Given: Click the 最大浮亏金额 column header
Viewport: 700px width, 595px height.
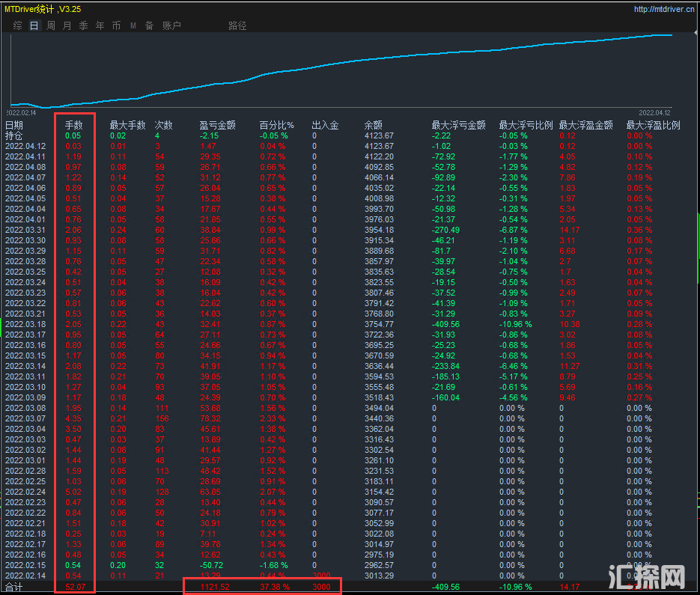Looking at the screenshot, I should (x=458, y=126).
